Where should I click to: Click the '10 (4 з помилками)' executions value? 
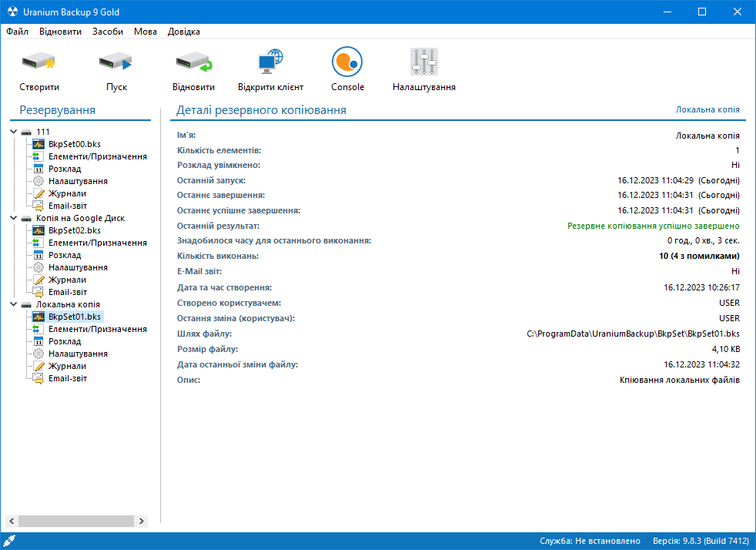pos(699,256)
